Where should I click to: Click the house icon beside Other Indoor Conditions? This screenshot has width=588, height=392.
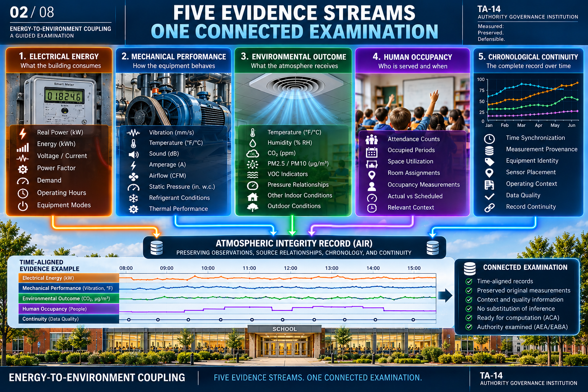253,197
